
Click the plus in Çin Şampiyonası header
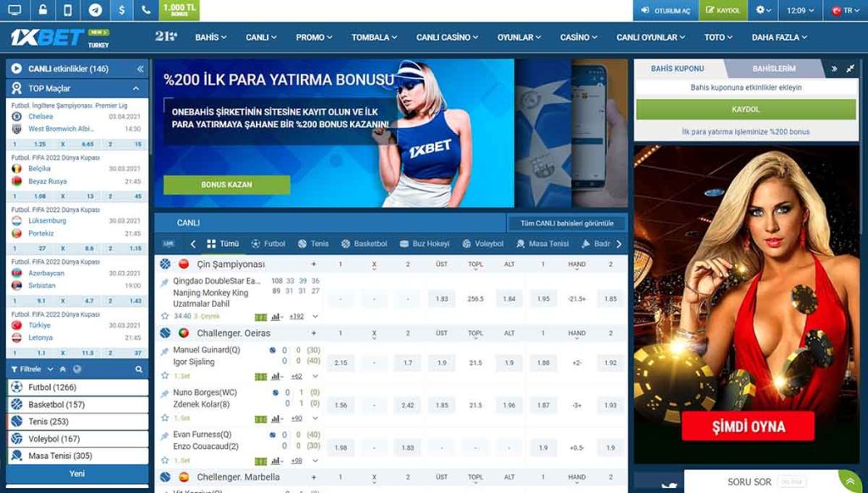(314, 264)
